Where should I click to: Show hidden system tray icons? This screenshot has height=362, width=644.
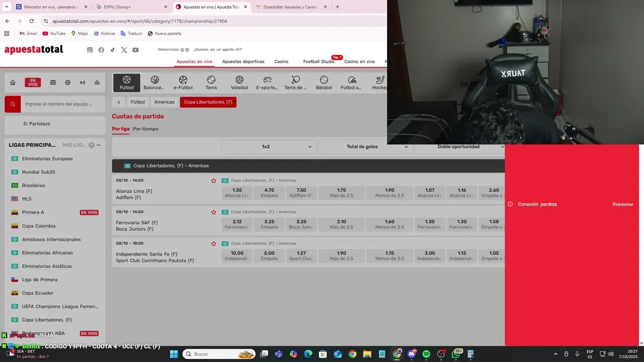[x=555, y=354]
